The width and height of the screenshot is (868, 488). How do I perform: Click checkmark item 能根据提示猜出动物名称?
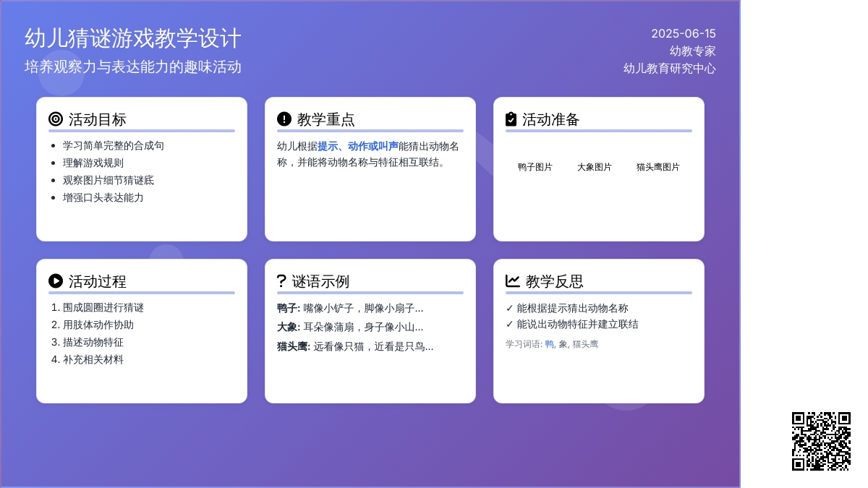[x=567, y=308]
